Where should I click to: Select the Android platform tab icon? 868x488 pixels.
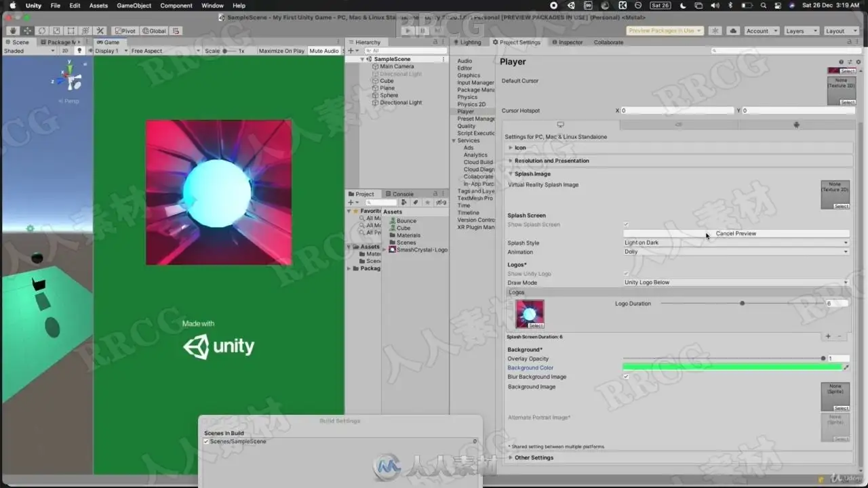[x=796, y=125]
